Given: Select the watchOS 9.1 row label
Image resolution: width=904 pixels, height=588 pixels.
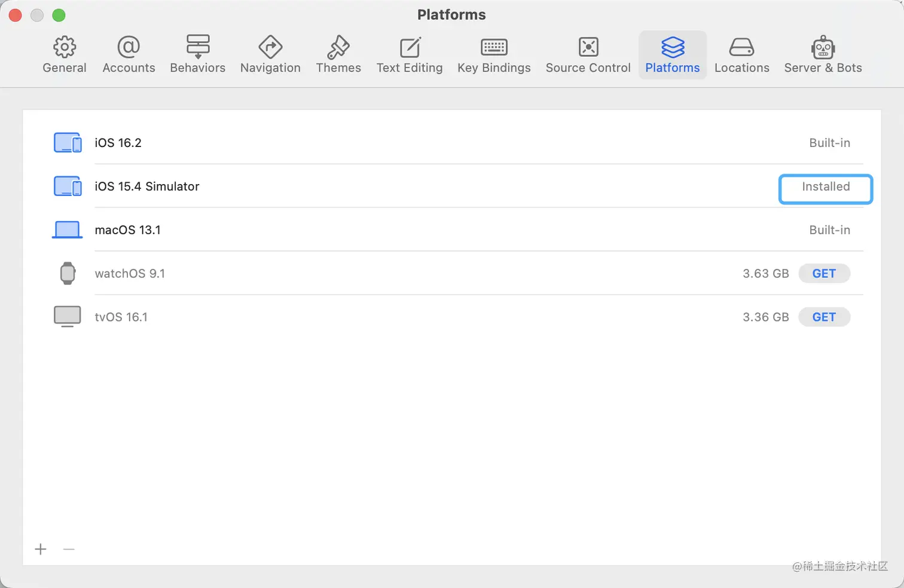Looking at the screenshot, I should click(x=130, y=274).
